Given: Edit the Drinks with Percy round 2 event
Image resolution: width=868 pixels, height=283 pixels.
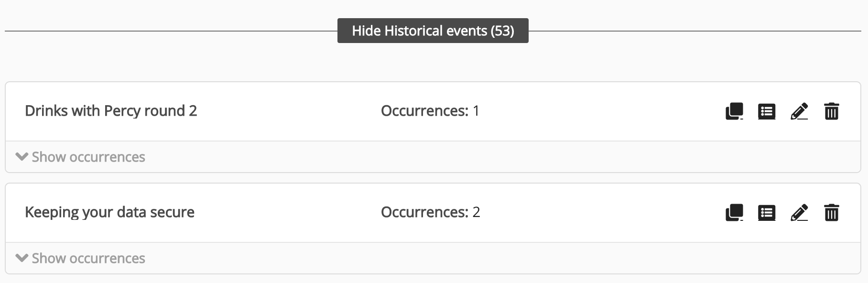Looking at the screenshot, I should (799, 111).
